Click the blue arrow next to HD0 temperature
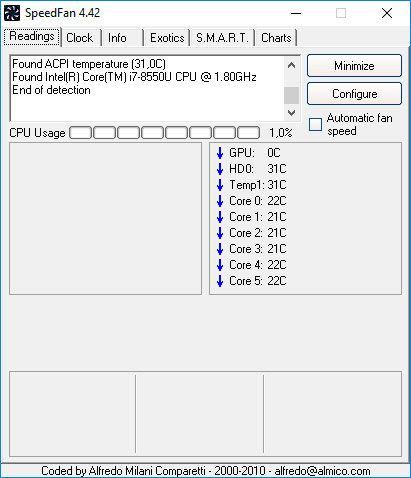This screenshot has width=411, height=478. (220, 169)
